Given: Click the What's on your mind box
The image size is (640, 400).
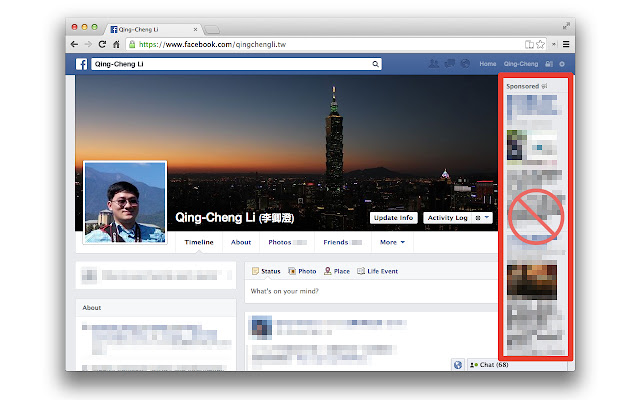Looking at the screenshot, I should coord(371,291).
